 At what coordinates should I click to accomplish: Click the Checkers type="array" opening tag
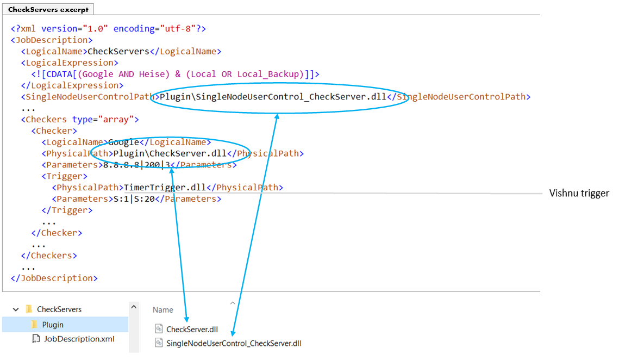[x=80, y=120]
